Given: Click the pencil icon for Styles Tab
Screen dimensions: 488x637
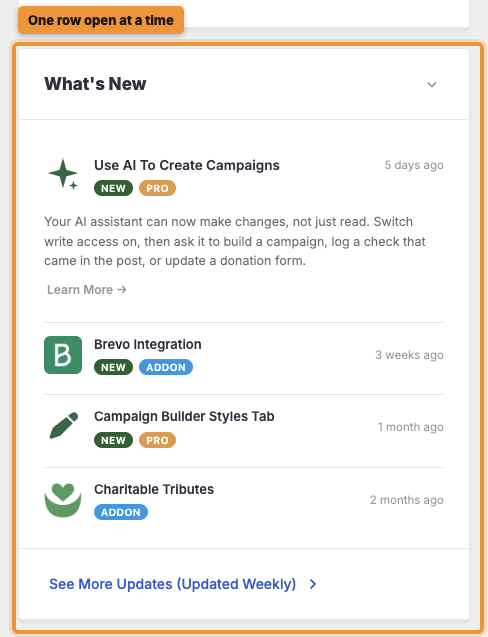Looking at the screenshot, I should [64, 425].
